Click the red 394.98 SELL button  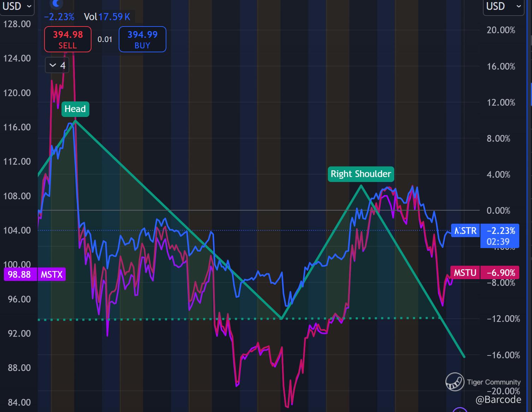click(x=68, y=39)
